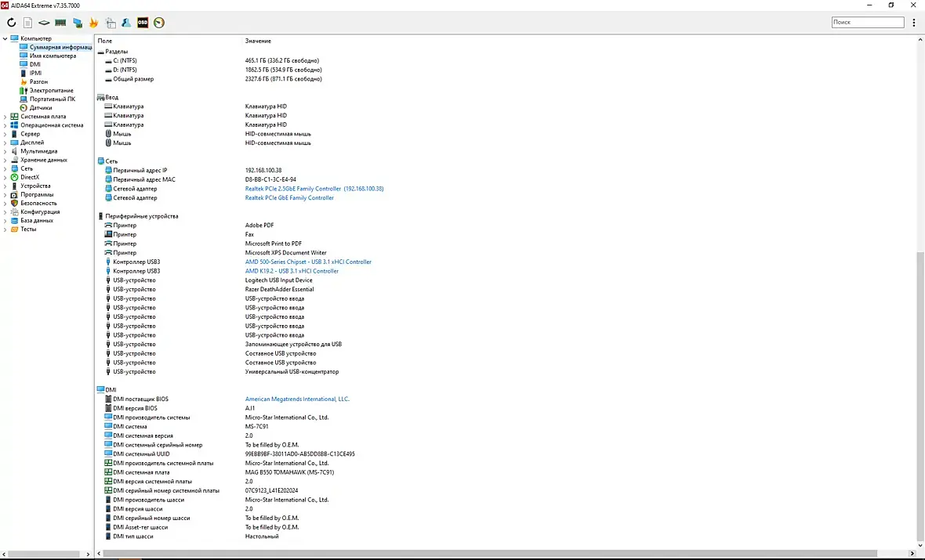
Task: Select the Logitech USB Input Device value
Action: pyautogui.click(x=278, y=280)
